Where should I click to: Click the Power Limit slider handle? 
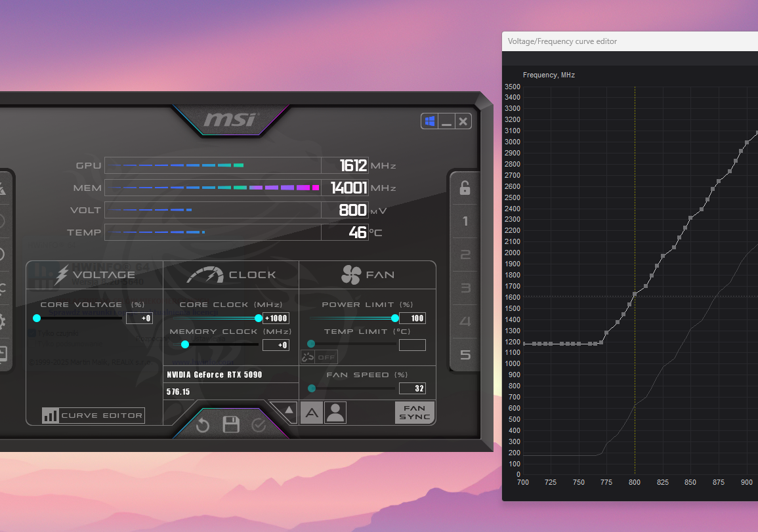click(395, 318)
